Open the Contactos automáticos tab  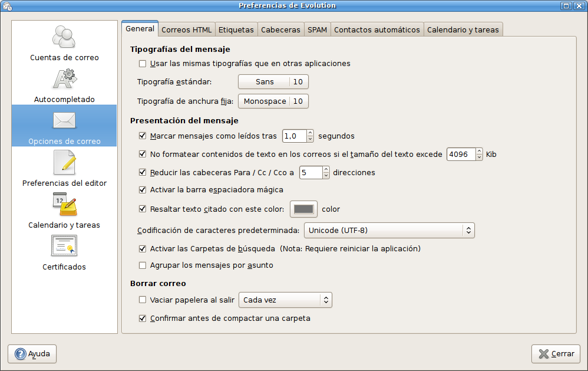point(377,29)
